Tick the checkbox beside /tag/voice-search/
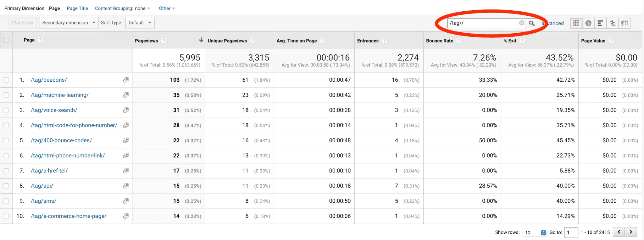The width and height of the screenshot is (644, 240). click(x=6, y=110)
